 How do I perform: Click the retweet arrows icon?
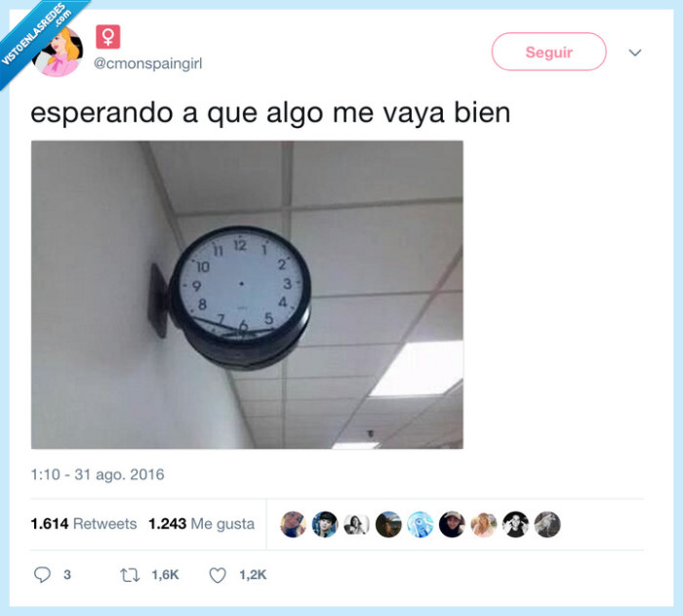[x=130, y=575]
